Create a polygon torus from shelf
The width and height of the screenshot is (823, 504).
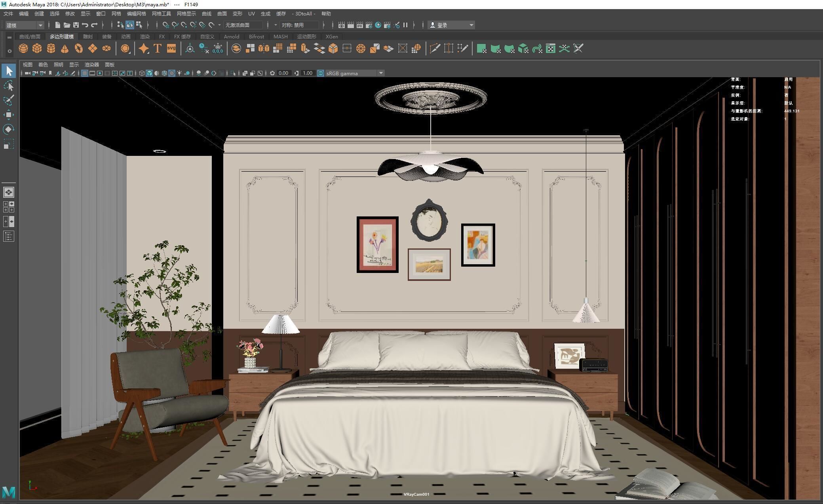[x=79, y=49]
